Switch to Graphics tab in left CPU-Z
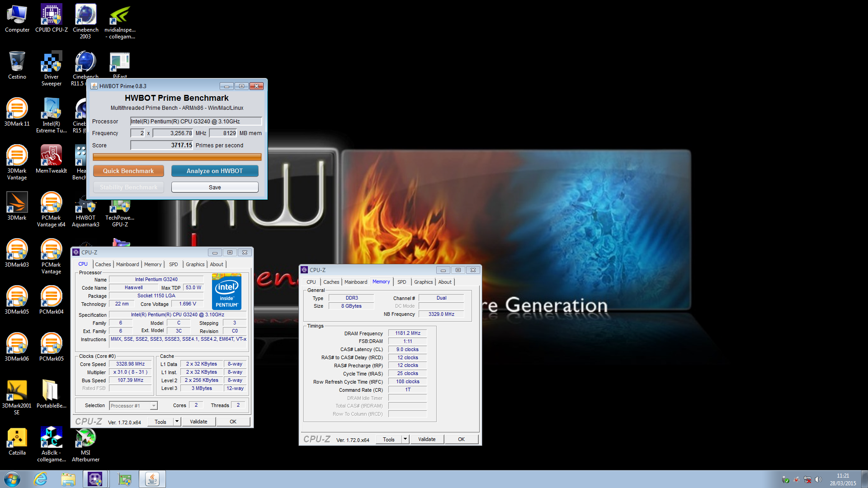The width and height of the screenshot is (868, 488). click(x=195, y=264)
